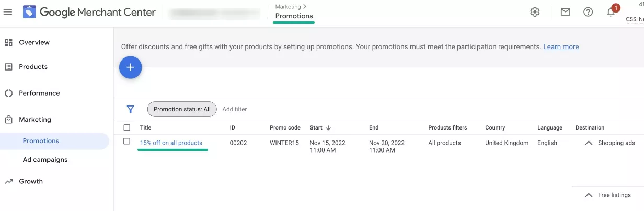View notifications bell with badge
The width and height of the screenshot is (644, 211).
(x=612, y=11)
